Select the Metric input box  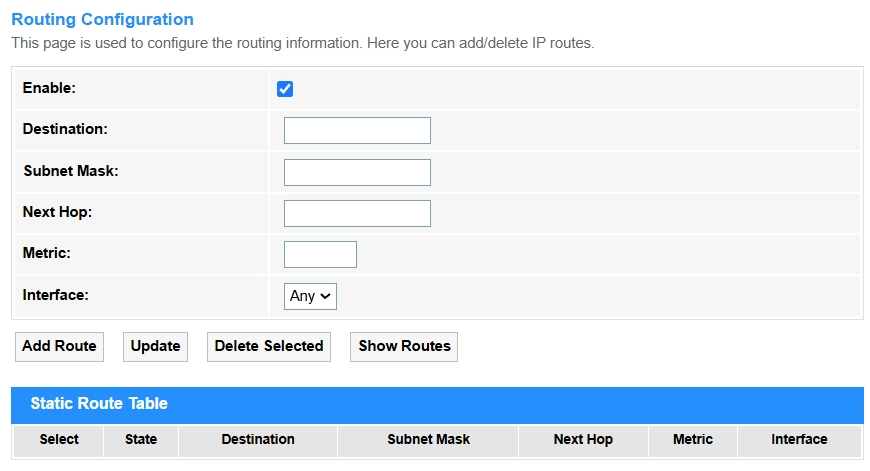(320, 255)
